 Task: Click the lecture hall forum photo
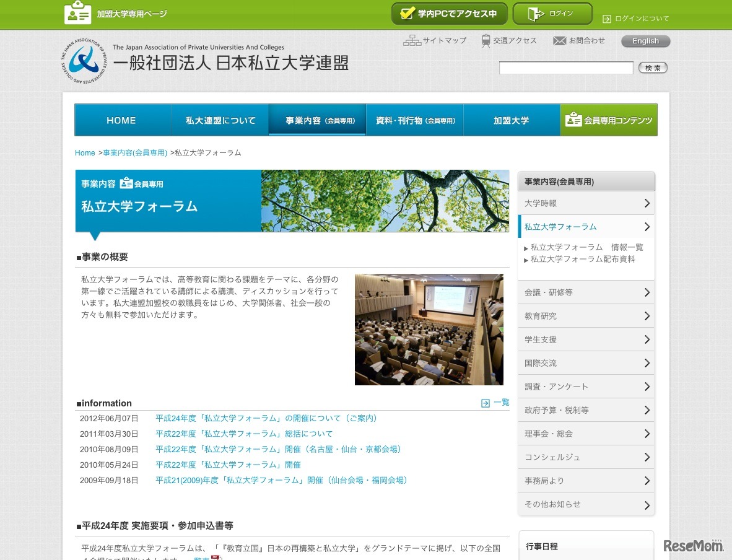point(429,330)
